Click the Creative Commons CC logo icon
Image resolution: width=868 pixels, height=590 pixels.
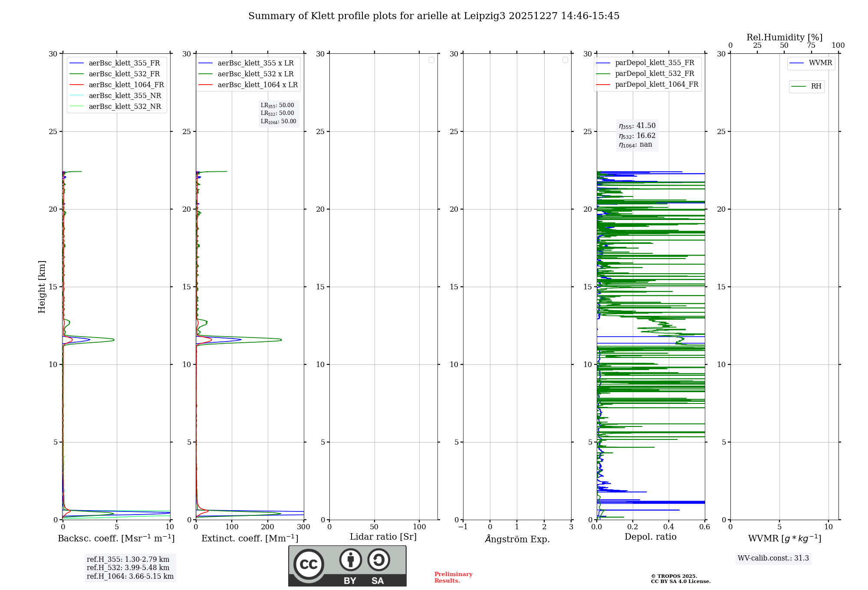tap(309, 564)
